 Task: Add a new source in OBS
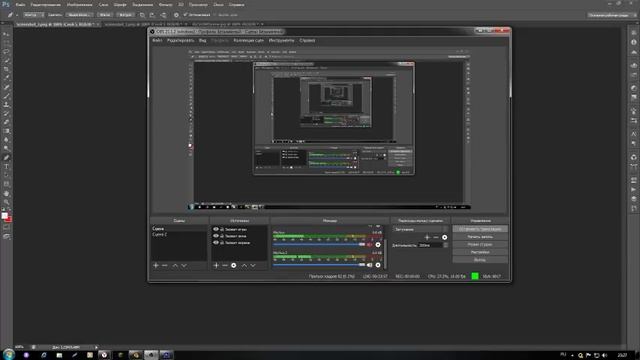tap(216, 266)
